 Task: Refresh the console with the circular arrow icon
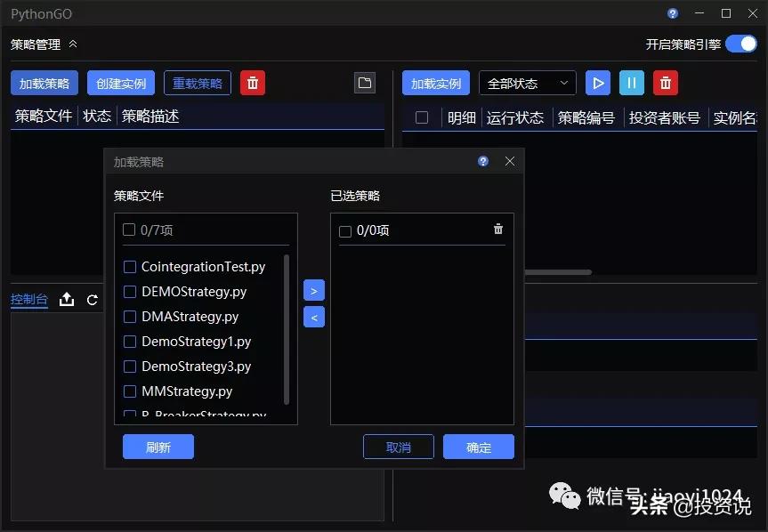coord(92,300)
